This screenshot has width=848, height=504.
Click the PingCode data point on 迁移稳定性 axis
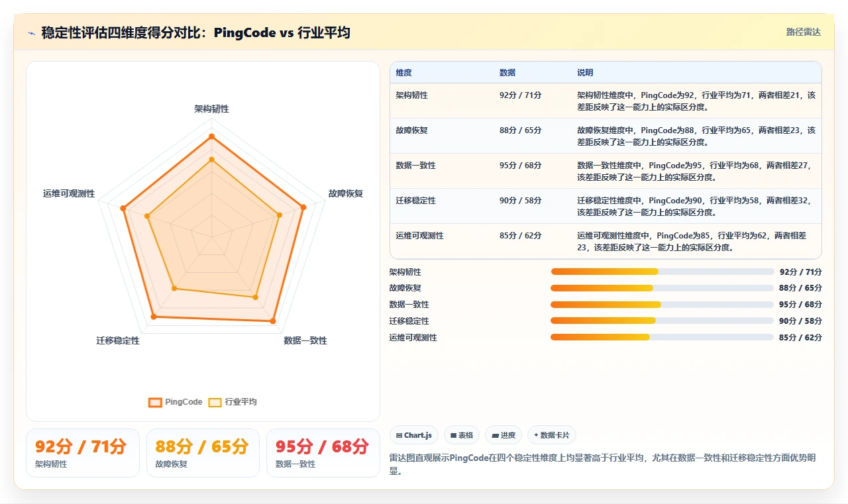tap(154, 317)
